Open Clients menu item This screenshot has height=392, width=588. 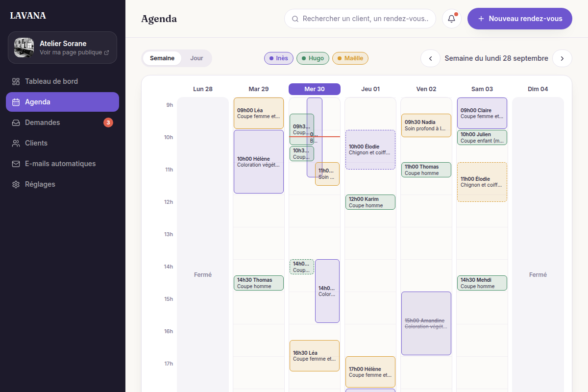pyautogui.click(x=62, y=143)
